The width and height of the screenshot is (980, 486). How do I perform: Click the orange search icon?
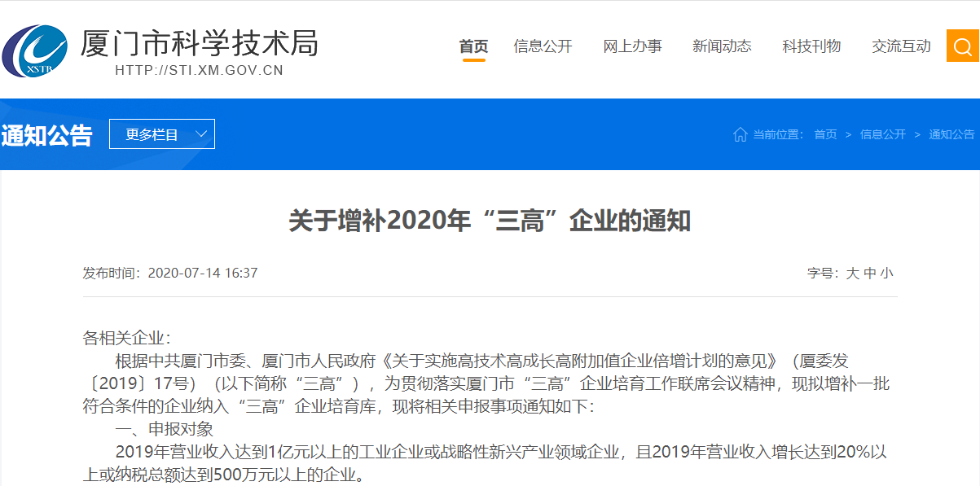pyautogui.click(x=963, y=46)
